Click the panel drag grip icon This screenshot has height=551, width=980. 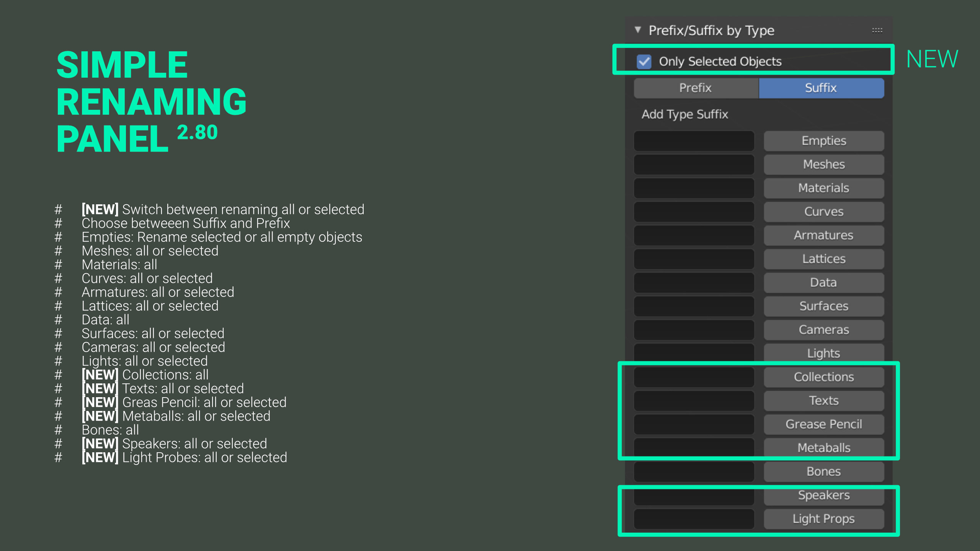click(x=877, y=30)
